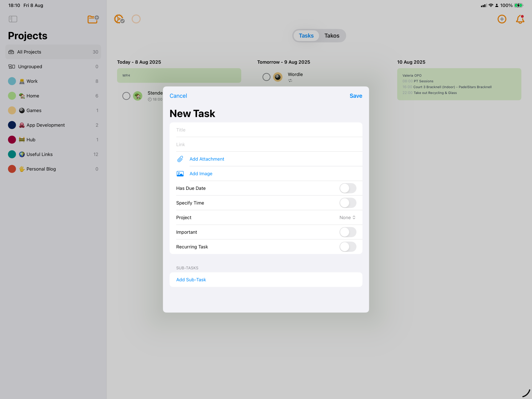Viewport: 532px width, 399px height.
Task: Click the Games project tan color dot
Action: click(x=12, y=111)
